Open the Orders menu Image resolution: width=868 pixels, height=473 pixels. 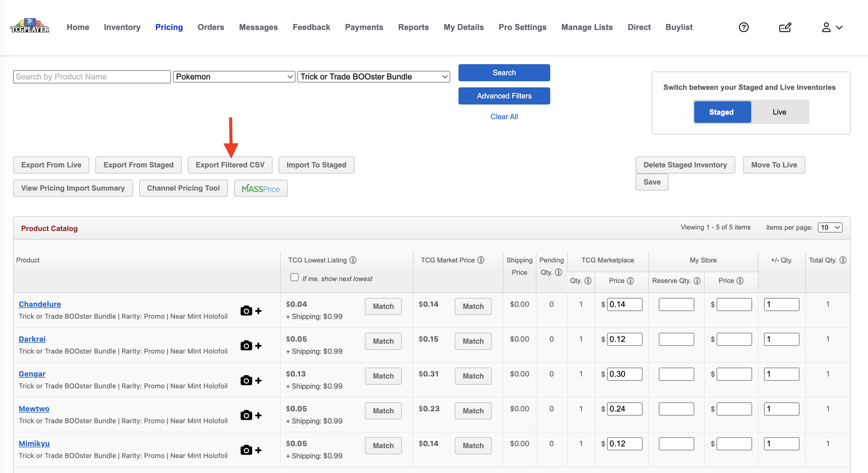click(x=211, y=27)
